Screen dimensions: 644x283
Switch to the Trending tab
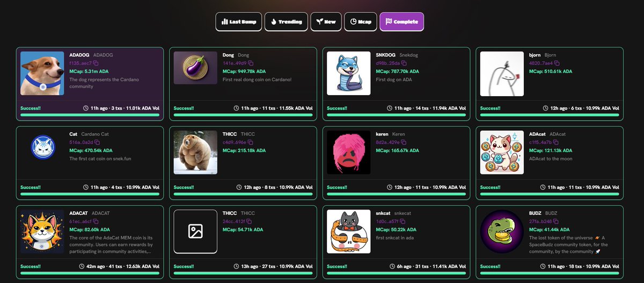286,22
